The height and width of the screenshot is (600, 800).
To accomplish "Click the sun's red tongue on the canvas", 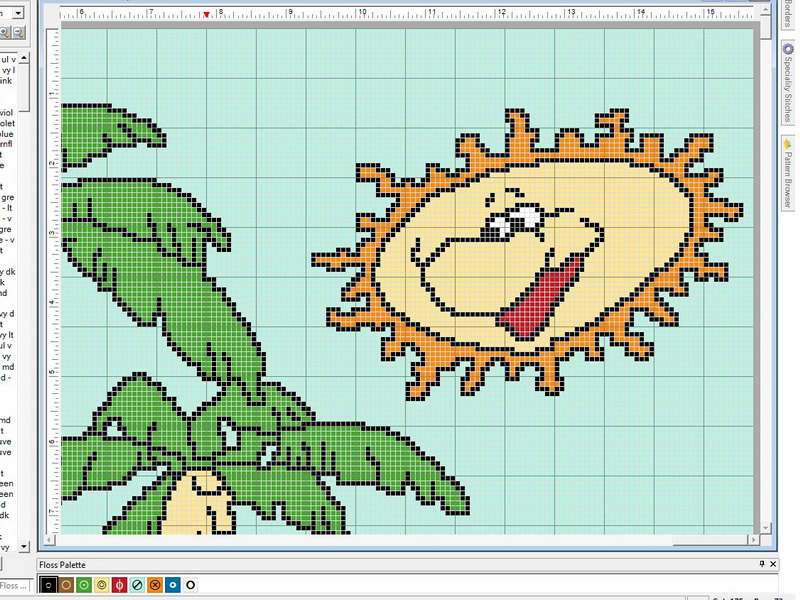I will click(540, 299).
